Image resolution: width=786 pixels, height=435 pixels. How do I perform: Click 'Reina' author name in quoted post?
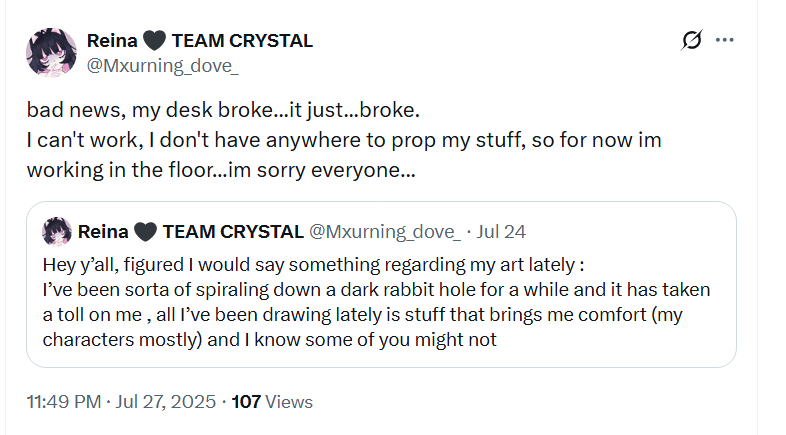tap(102, 232)
